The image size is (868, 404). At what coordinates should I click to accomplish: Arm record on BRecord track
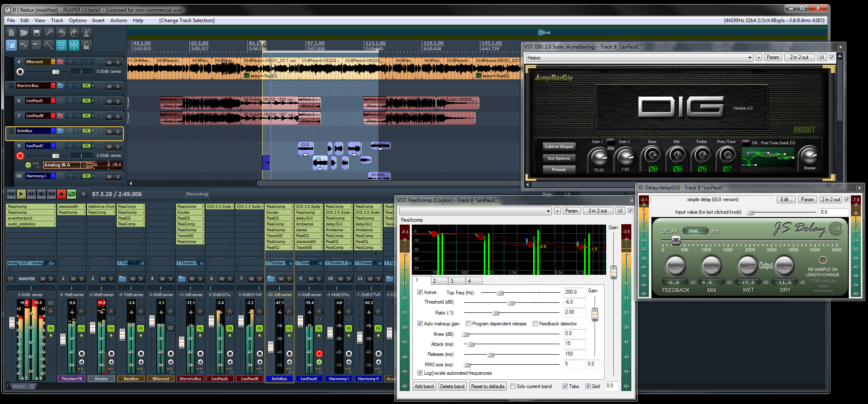point(20,72)
